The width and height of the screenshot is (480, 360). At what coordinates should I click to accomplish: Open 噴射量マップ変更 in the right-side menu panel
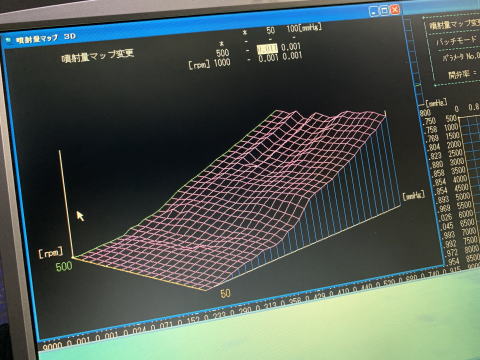click(454, 24)
